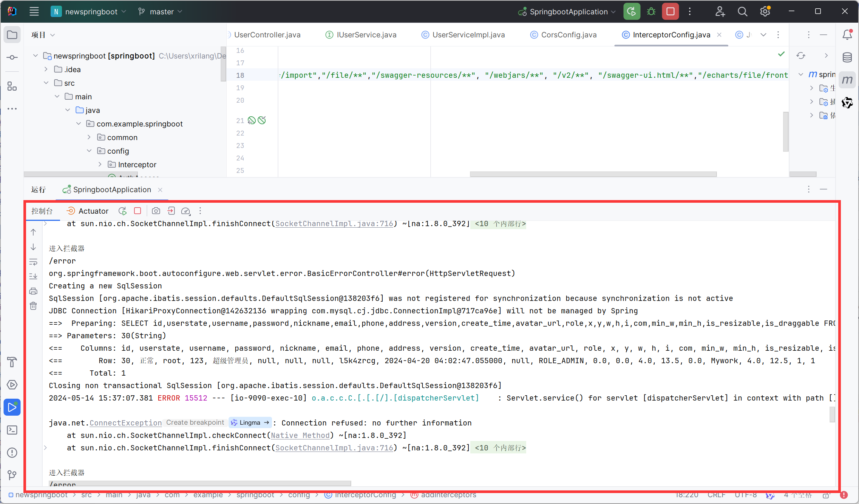Open the Project tool window folder icon
This screenshot has width=859, height=504.
pos(12,35)
